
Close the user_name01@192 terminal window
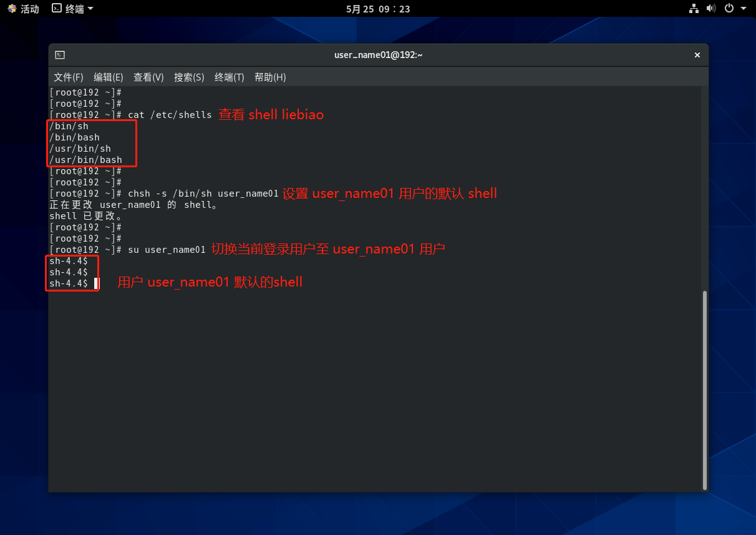click(697, 55)
